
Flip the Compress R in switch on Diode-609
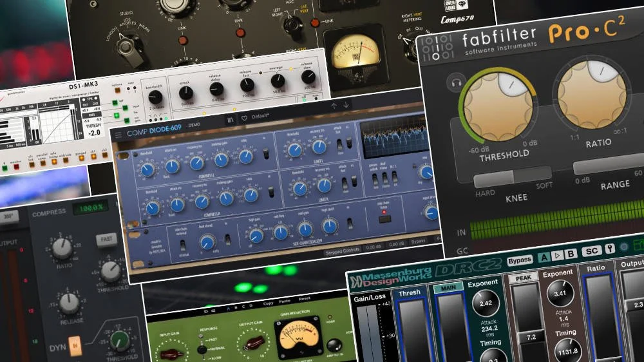click(x=271, y=192)
